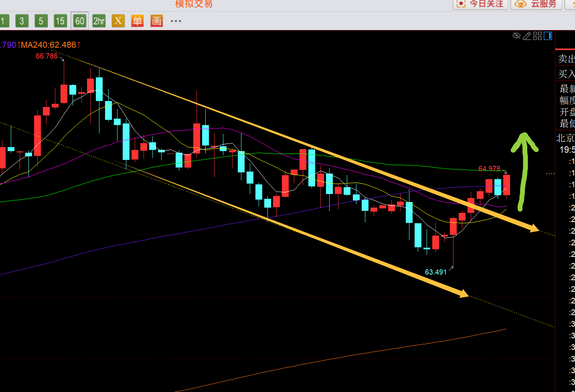The height and width of the screenshot is (392, 575).
Task: Select the 5-minute chart period
Action: 41,21
